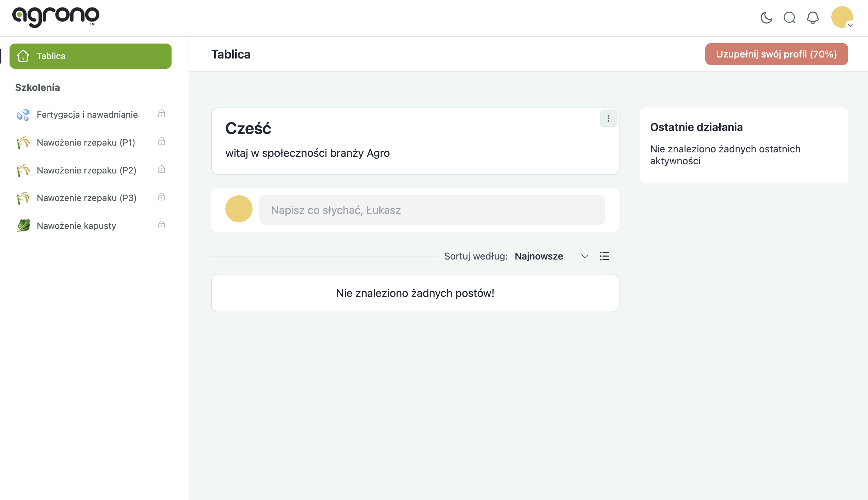Screen dimensions: 868x500
Task: Click the water drops icon of Fertygacja
Action: coord(23,115)
